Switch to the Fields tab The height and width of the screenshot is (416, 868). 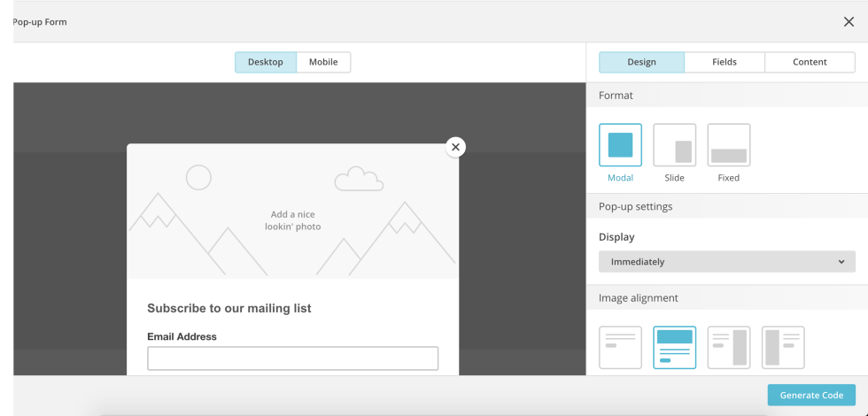coord(725,62)
